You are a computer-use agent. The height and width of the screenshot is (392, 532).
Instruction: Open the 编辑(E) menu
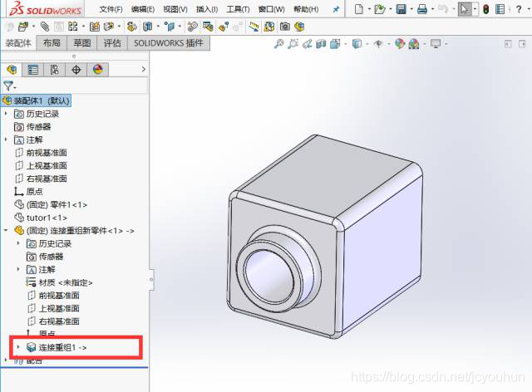(143, 9)
